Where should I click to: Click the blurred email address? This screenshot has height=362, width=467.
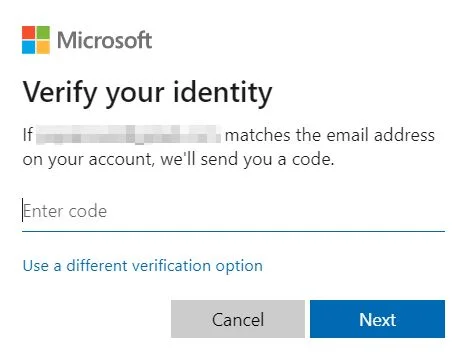128,134
